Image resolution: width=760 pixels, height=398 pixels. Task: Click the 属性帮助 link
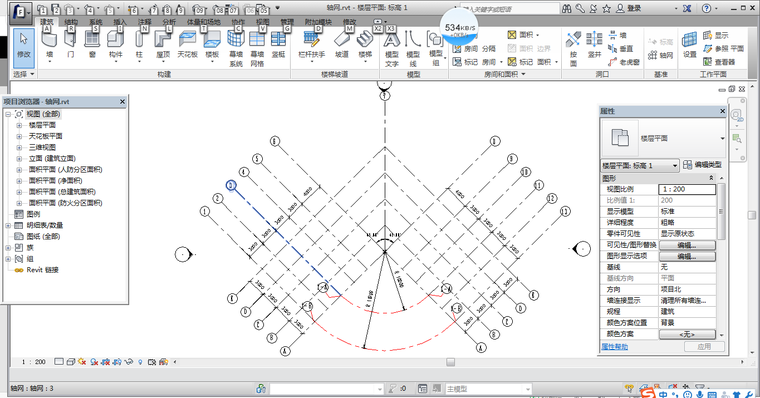[615, 347]
